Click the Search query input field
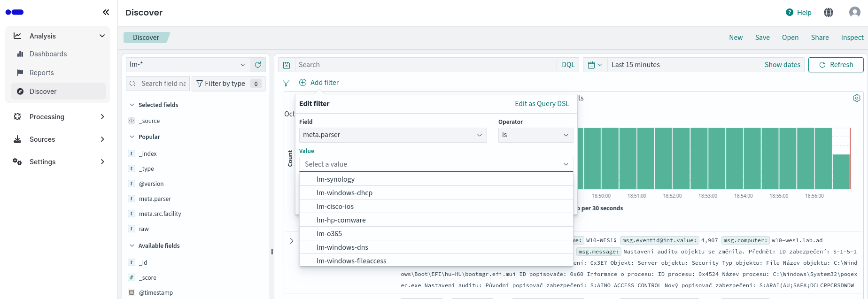Viewport: 868px width, 299px height. tap(425, 65)
